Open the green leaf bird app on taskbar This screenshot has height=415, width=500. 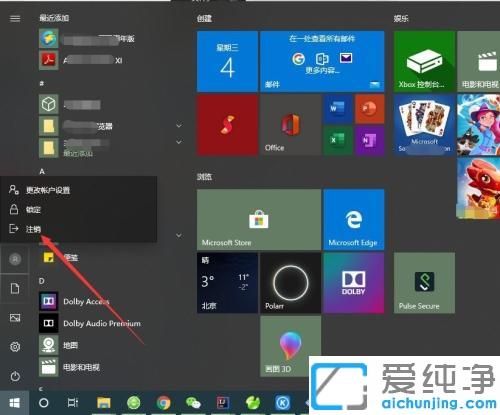253,403
